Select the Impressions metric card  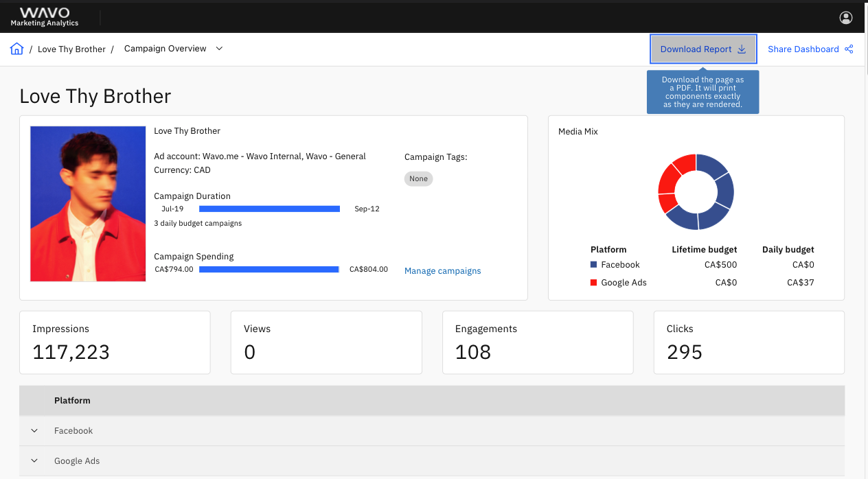click(x=115, y=342)
